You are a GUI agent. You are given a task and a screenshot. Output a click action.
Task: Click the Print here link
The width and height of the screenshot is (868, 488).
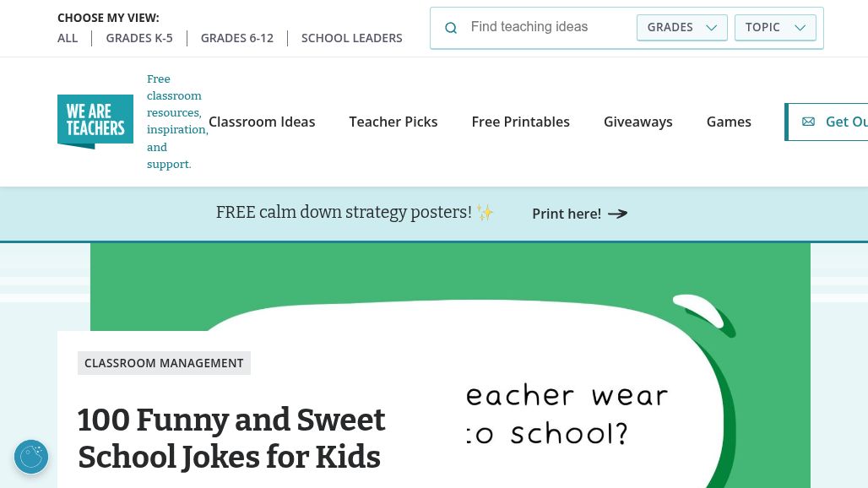(x=567, y=214)
